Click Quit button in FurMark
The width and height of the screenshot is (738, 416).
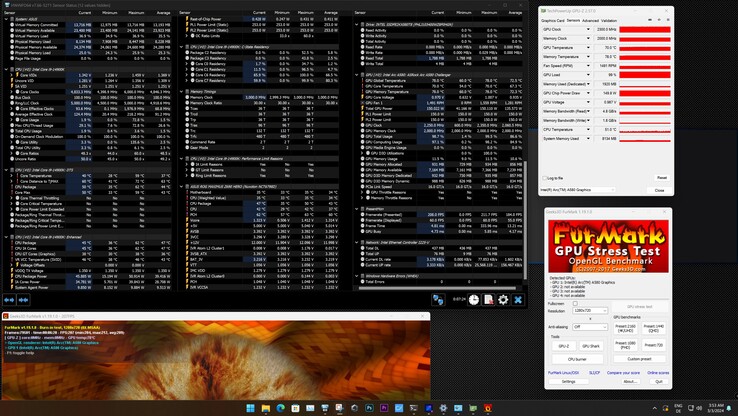click(659, 382)
